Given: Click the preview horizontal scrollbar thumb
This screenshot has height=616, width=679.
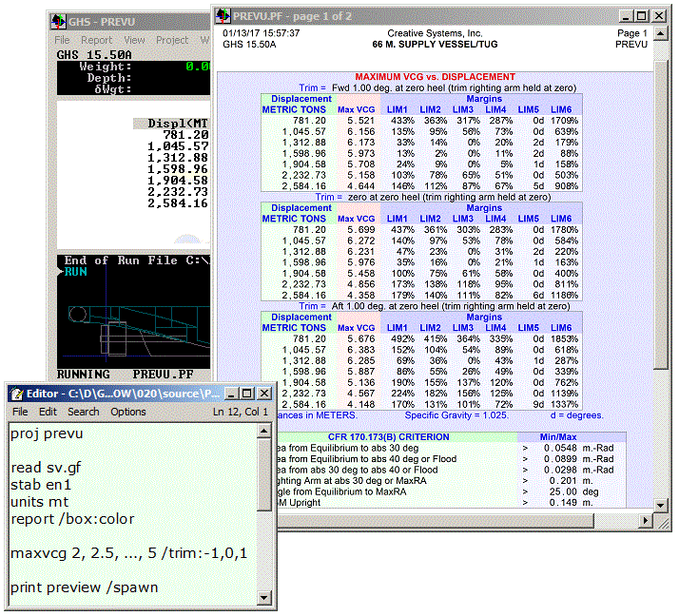Looking at the screenshot, I should click(x=436, y=520).
